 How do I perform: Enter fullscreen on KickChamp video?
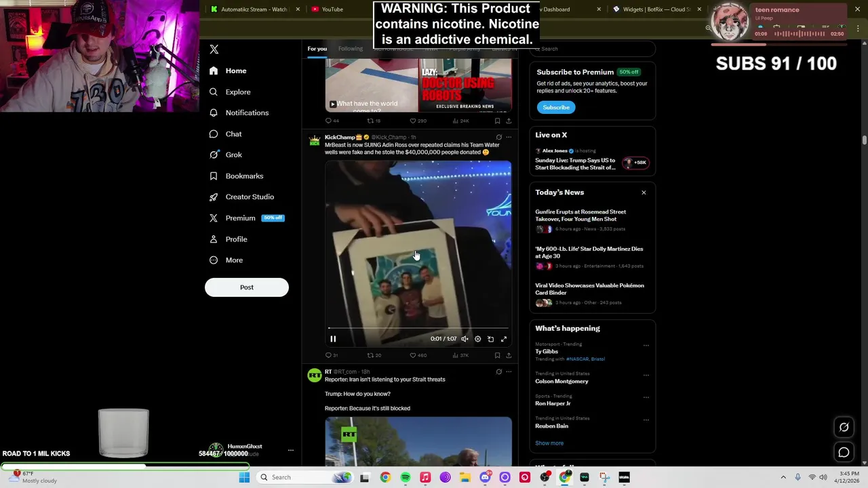pos(504,339)
